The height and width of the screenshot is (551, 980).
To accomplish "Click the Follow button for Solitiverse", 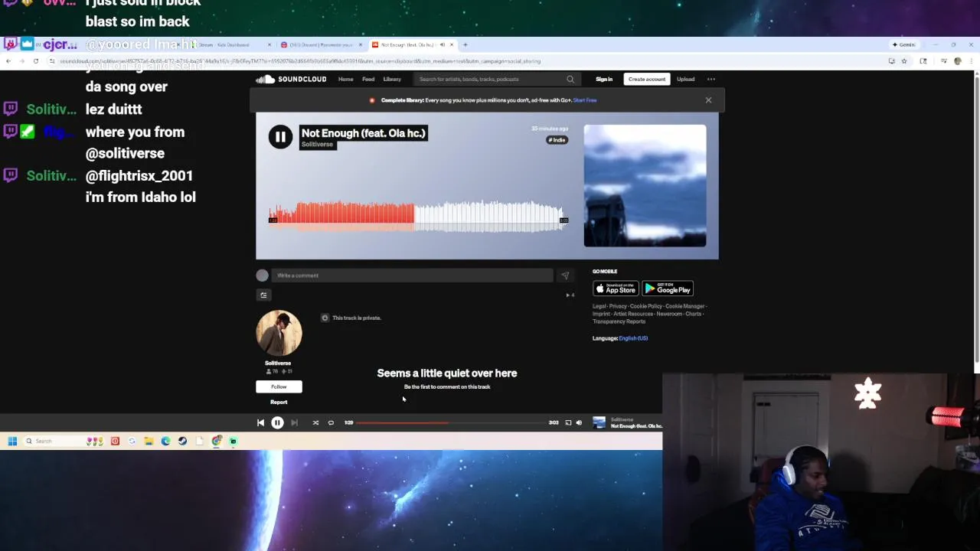I will (x=279, y=386).
